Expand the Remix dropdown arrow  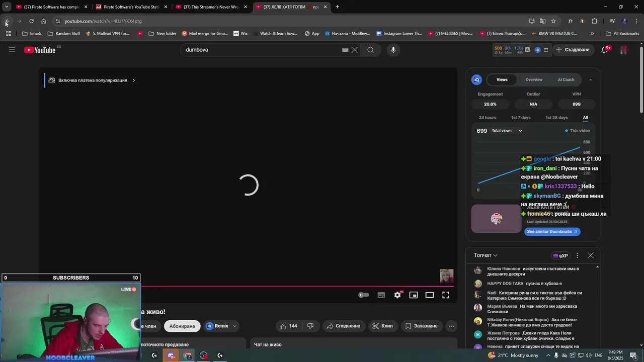[234, 326]
